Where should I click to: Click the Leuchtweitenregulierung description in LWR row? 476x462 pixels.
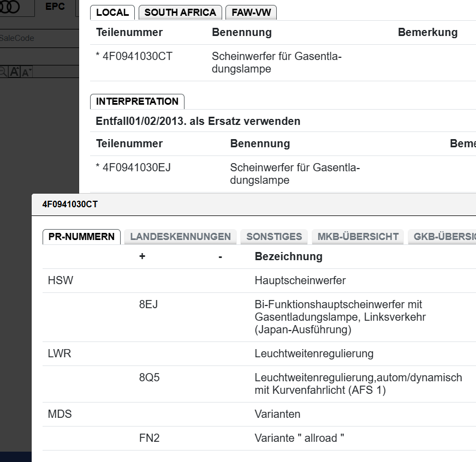coord(314,353)
